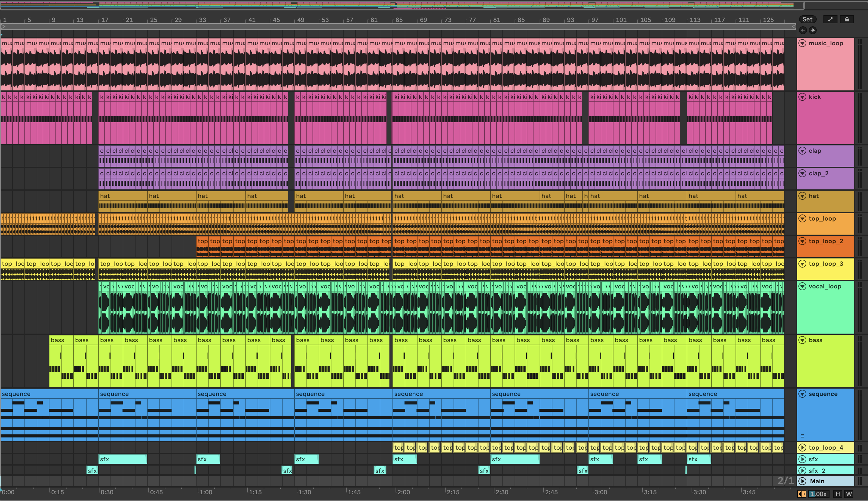868x501 pixels.
Task: Jump to previous locator arrow
Action: tap(803, 30)
